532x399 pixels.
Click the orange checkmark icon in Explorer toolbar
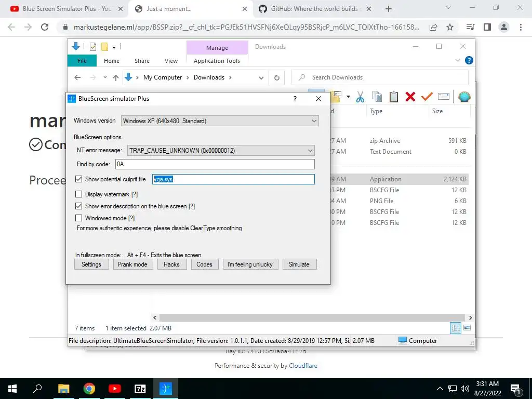click(427, 97)
